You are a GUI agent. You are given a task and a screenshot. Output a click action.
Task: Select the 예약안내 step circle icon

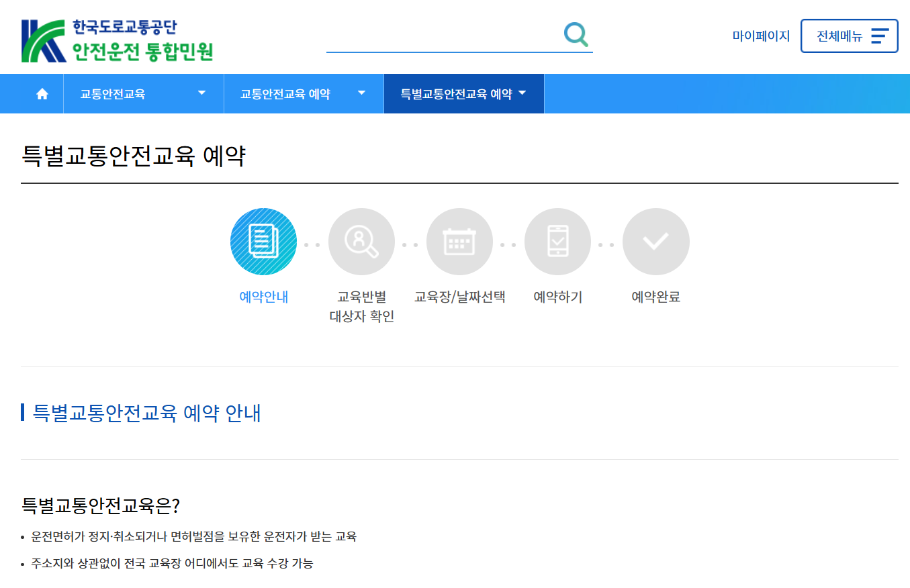click(x=263, y=242)
